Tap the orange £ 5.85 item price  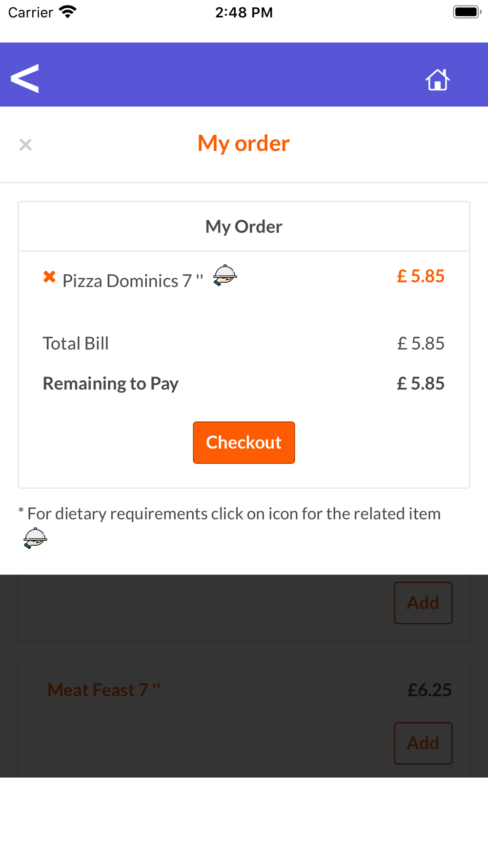tap(421, 276)
